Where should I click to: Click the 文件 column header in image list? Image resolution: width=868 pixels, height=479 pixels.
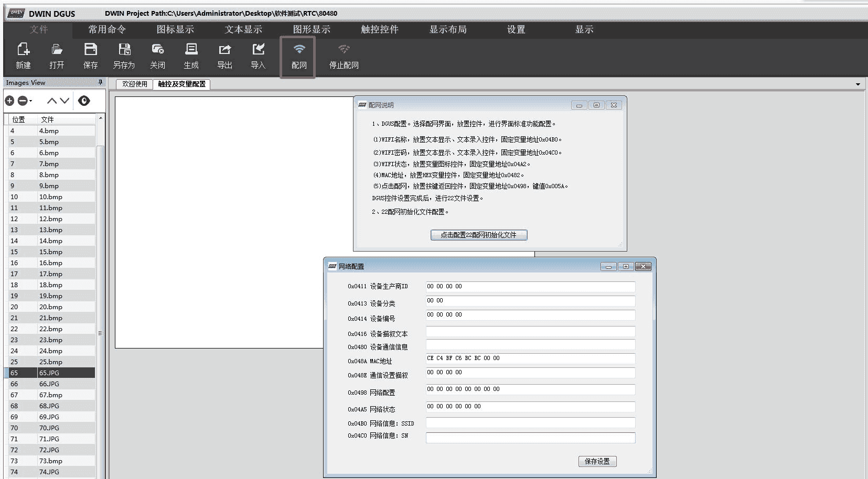[67, 119]
